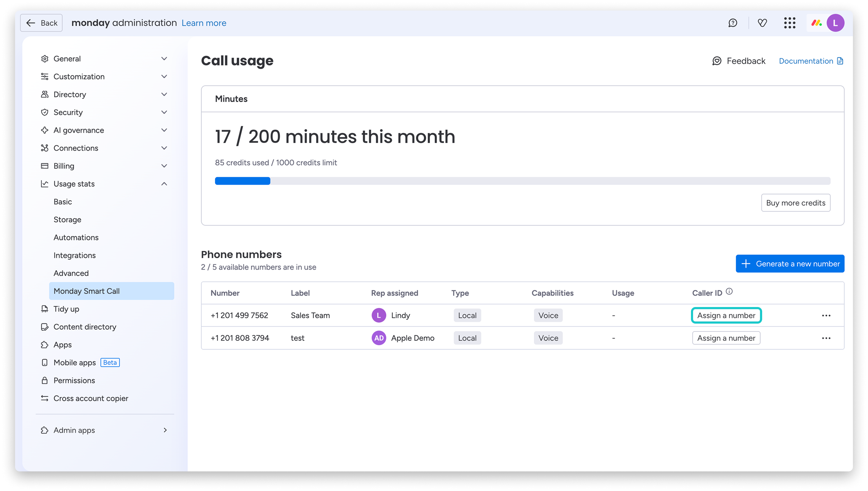The width and height of the screenshot is (868, 491).
Task: Click phone number +1 201 808 3794
Action: [x=240, y=338]
